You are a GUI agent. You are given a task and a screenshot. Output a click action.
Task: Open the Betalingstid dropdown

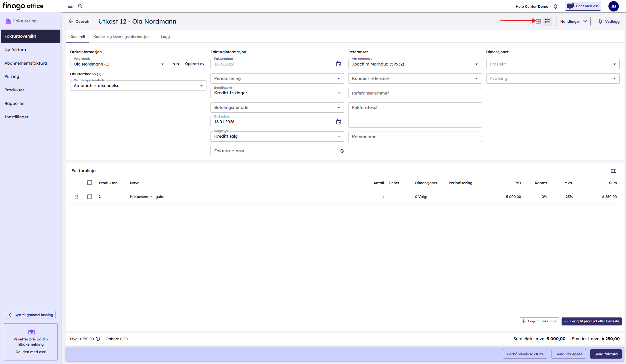[x=277, y=93]
